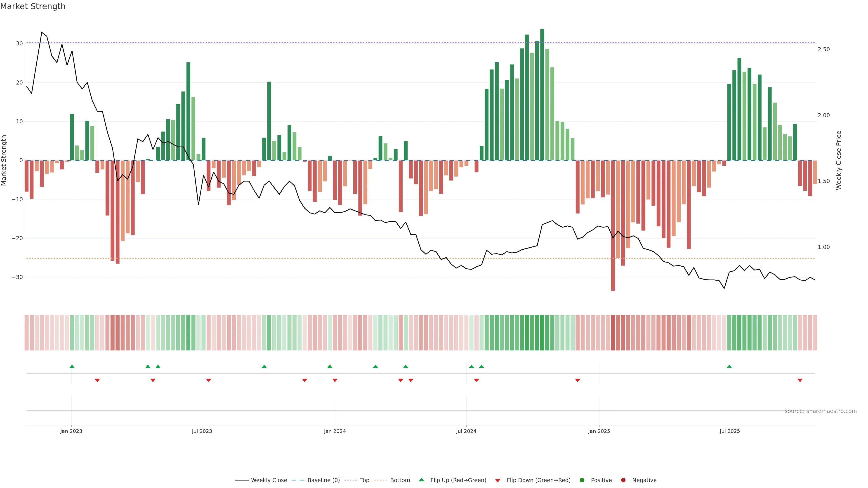This screenshot has height=488, width=868.
Task: Click the first flip-up triangle at Jan 2023
Action: coord(72,366)
